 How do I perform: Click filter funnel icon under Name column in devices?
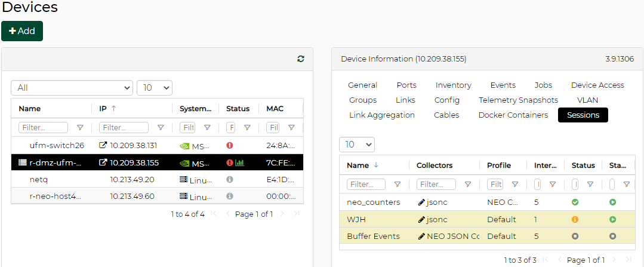(80, 128)
